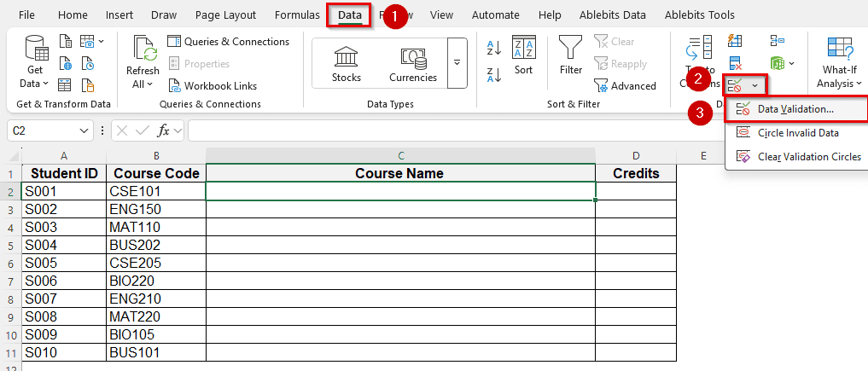
Task: Click the Name Box showing C2
Action: tap(44, 131)
